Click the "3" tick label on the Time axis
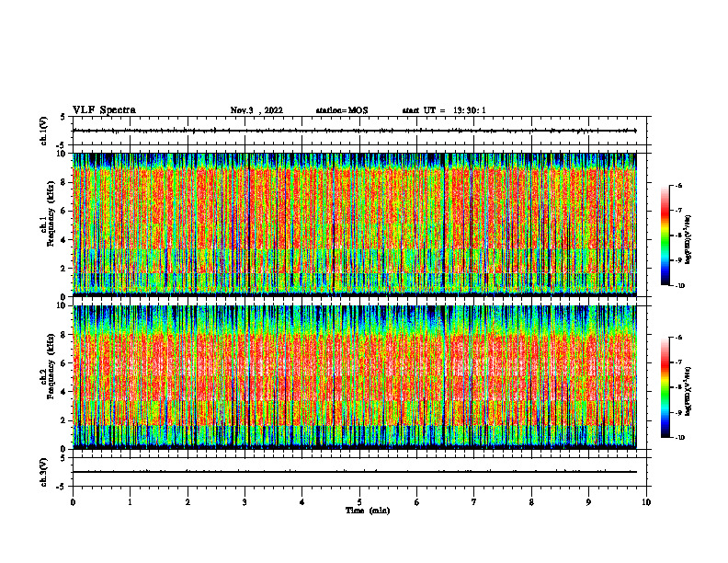 click(245, 502)
